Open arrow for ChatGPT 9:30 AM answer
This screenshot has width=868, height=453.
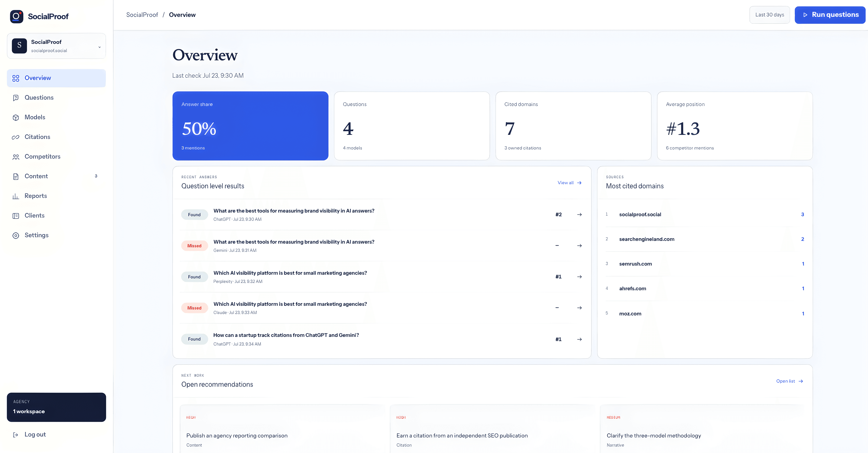coord(579,215)
